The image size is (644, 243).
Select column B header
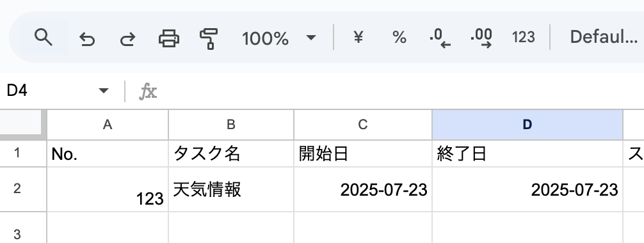tap(231, 124)
